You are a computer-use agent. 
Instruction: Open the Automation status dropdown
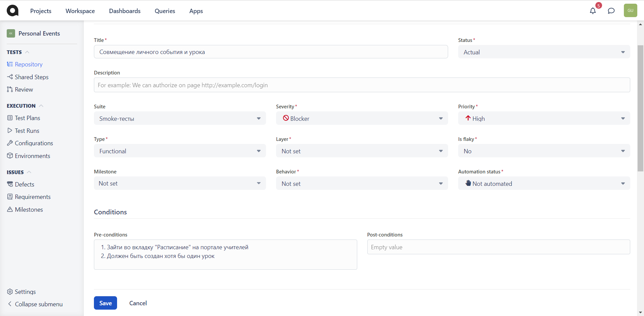click(x=544, y=183)
